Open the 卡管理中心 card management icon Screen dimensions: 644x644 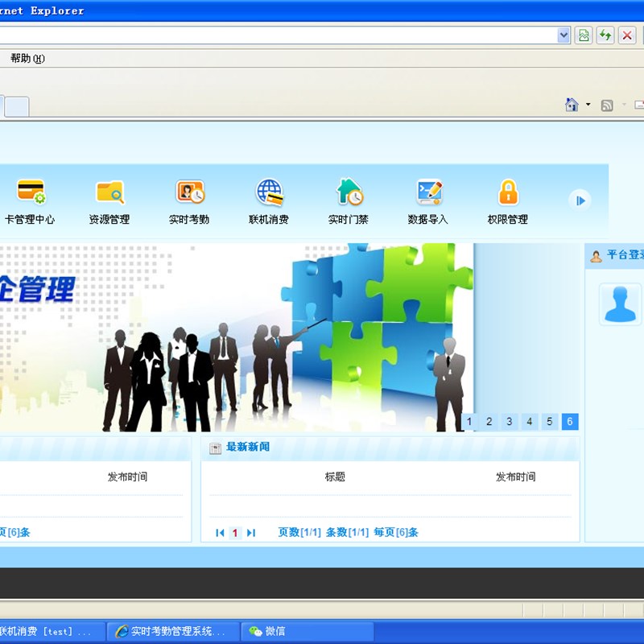point(31,192)
